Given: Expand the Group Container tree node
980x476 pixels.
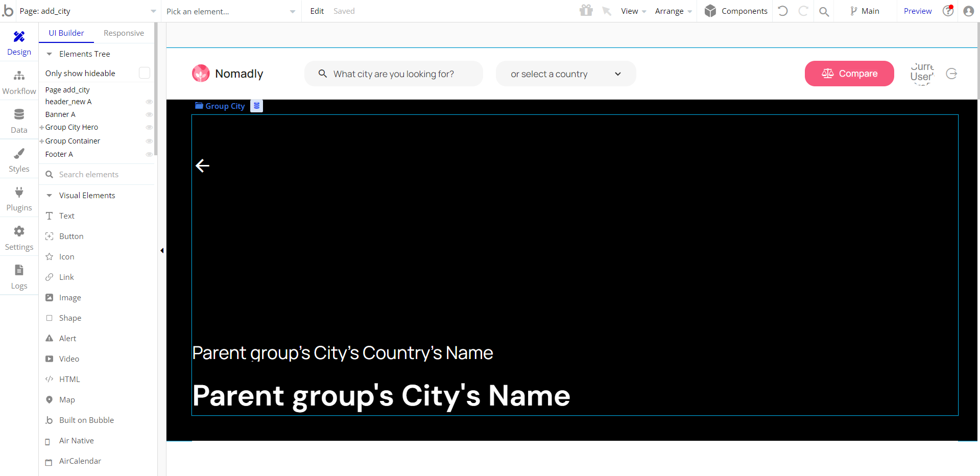Looking at the screenshot, I should (x=42, y=141).
